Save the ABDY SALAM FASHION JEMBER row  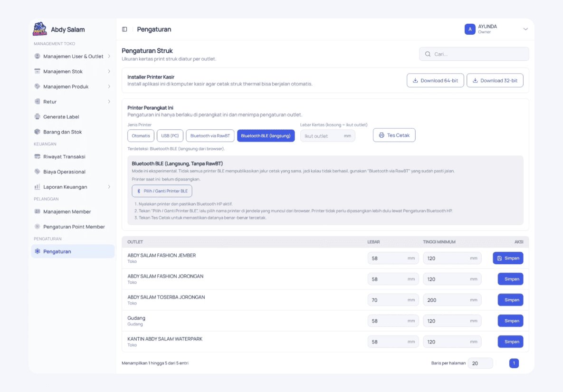pyautogui.click(x=508, y=258)
